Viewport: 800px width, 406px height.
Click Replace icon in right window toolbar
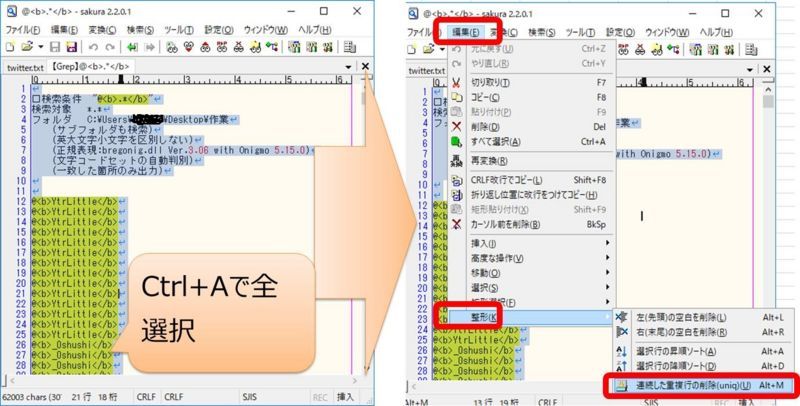tap(623, 49)
